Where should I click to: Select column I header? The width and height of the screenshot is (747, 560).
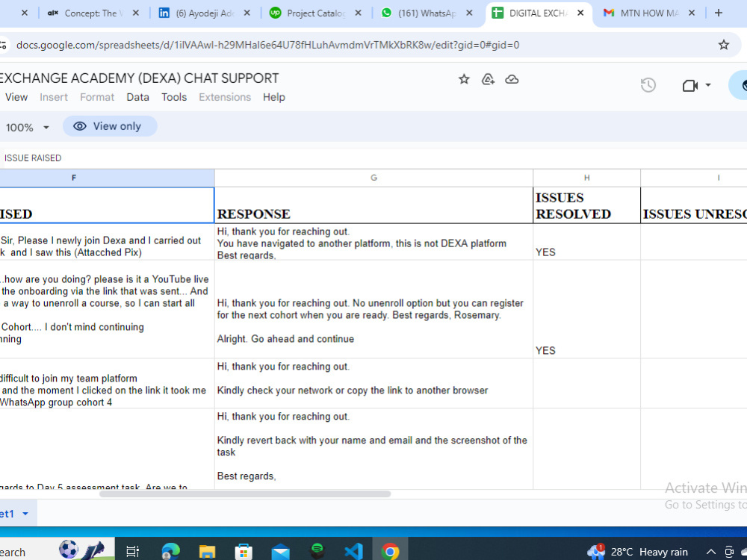(x=694, y=178)
